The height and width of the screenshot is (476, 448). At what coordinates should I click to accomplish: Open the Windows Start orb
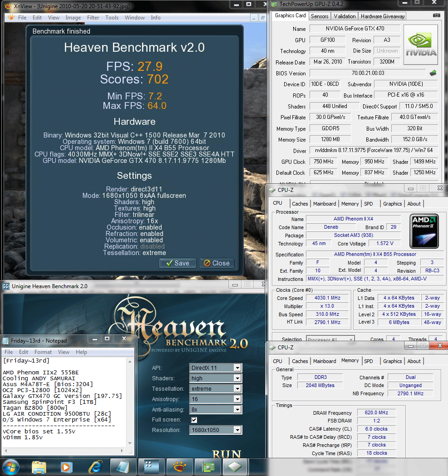click(x=11, y=467)
